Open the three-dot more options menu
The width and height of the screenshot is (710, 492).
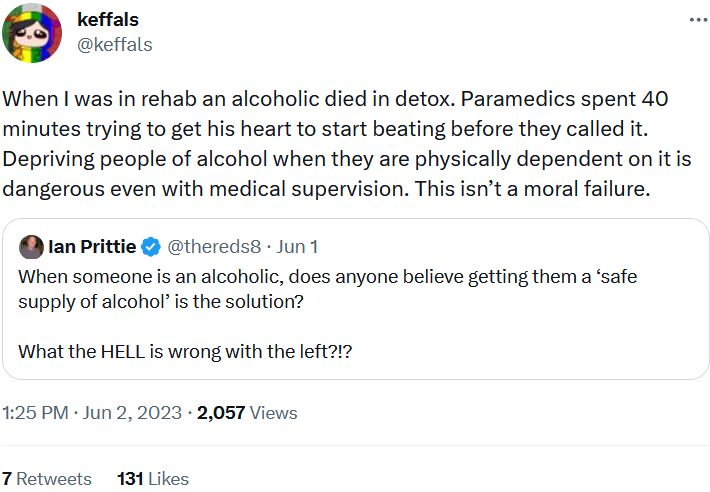click(x=693, y=21)
